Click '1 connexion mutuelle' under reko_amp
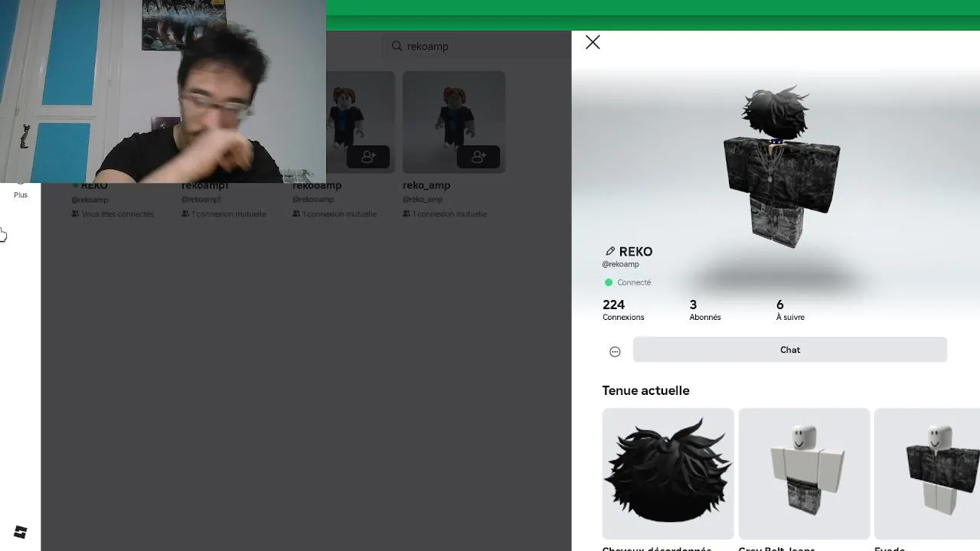Image resolution: width=980 pixels, height=551 pixels. [445, 214]
